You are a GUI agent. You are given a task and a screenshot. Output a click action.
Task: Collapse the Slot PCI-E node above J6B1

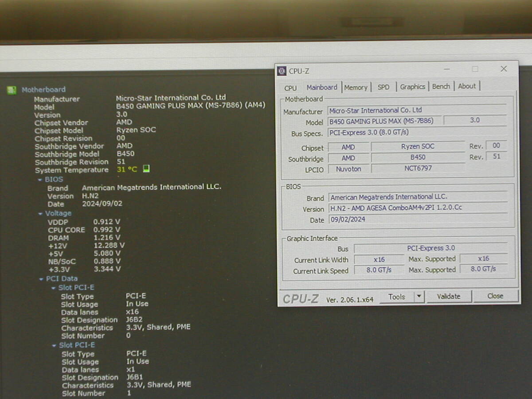click(x=55, y=345)
